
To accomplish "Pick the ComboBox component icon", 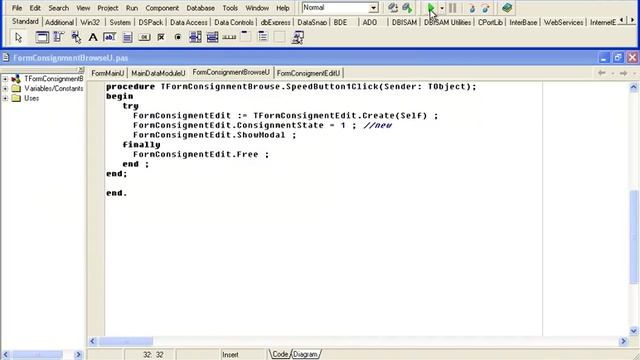I will (212, 38).
